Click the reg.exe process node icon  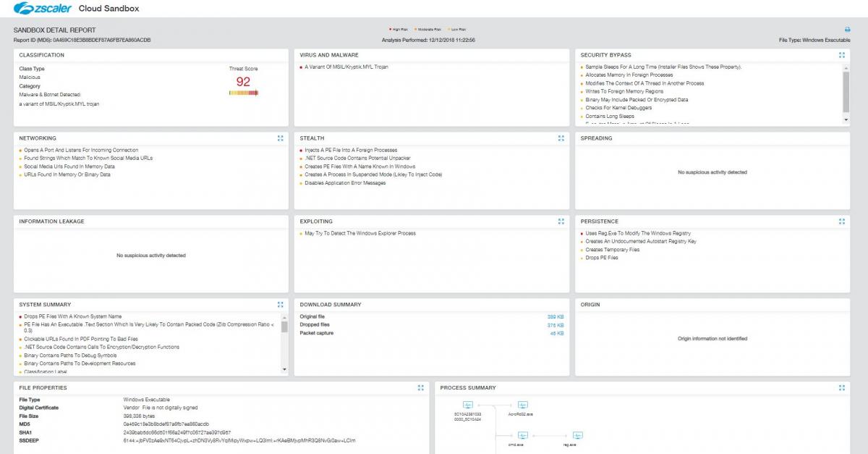tap(578, 435)
